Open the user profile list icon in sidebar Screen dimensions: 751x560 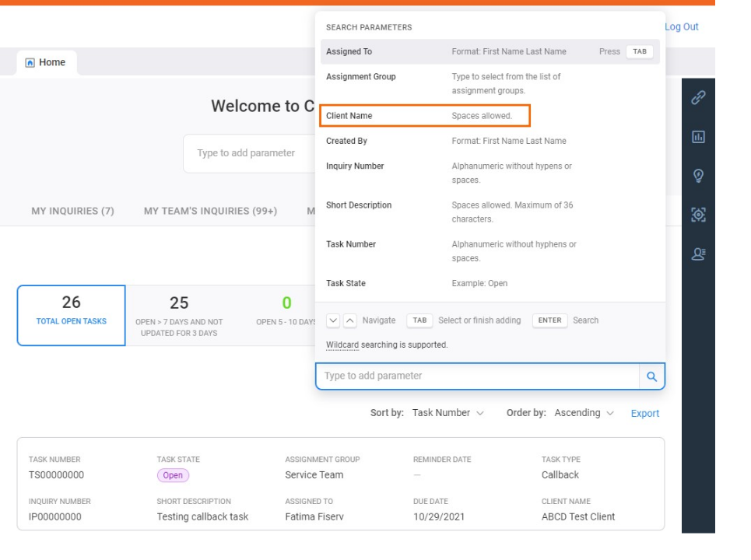point(698,254)
